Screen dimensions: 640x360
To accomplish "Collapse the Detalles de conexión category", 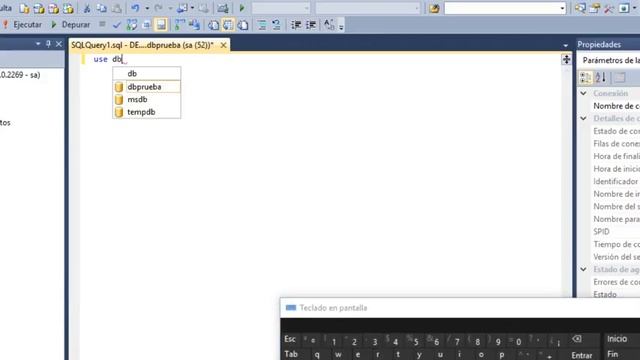I will point(584,118).
